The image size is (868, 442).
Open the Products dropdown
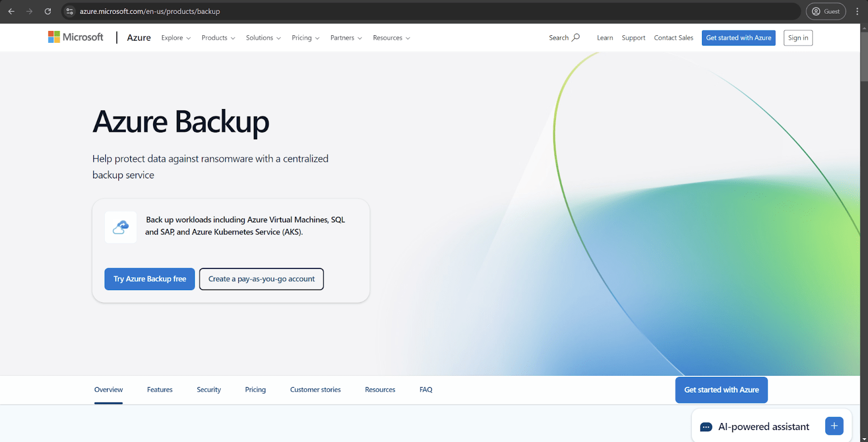pyautogui.click(x=218, y=38)
